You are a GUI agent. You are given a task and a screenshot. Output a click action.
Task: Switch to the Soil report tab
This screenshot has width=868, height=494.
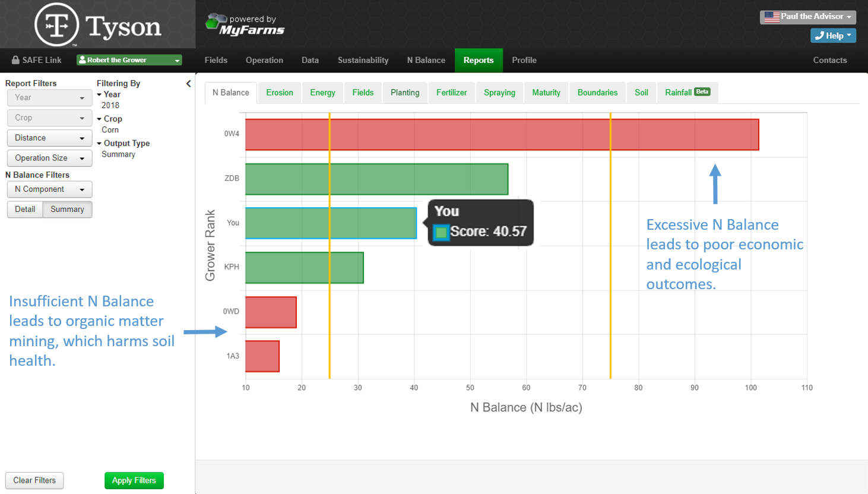point(641,93)
